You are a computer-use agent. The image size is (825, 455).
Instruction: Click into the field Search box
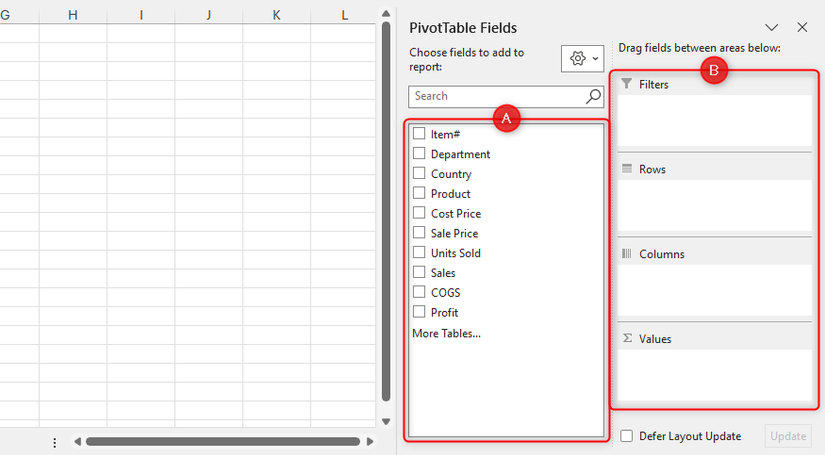point(495,96)
